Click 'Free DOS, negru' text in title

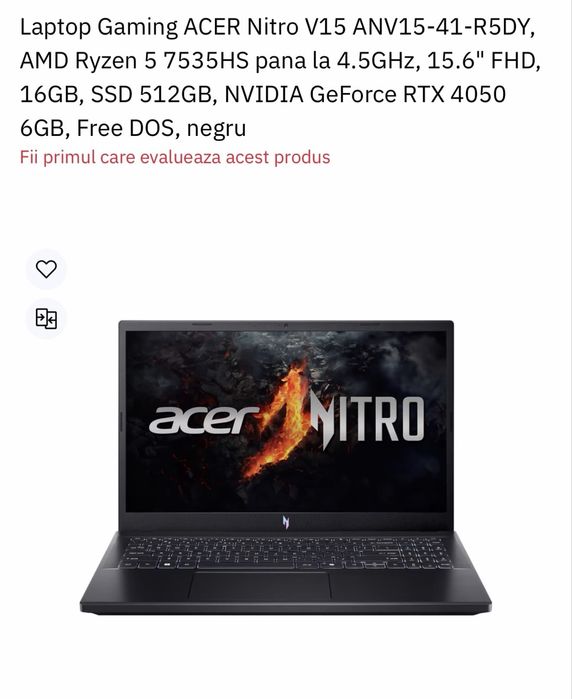pos(161,128)
